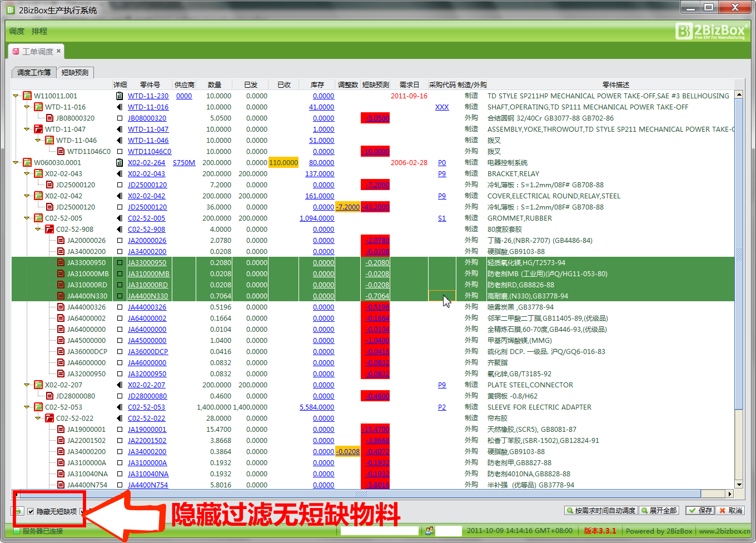Open supplier link S750M
Image resolution: width=756 pixels, height=543 pixels.
click(x=184, y=162)
